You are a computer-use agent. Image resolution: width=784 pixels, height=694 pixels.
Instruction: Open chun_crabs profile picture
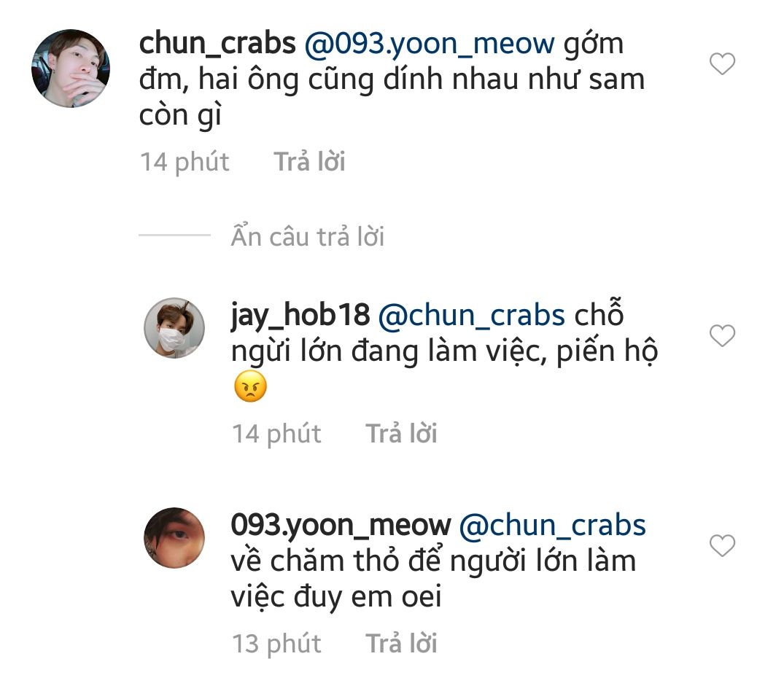point(71,69)
